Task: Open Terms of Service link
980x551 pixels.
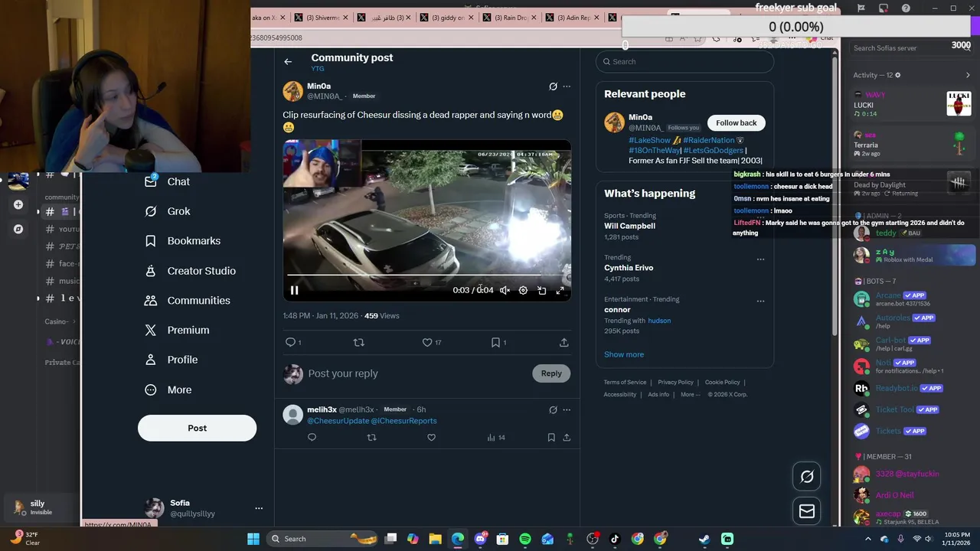Action: (625, 382)
